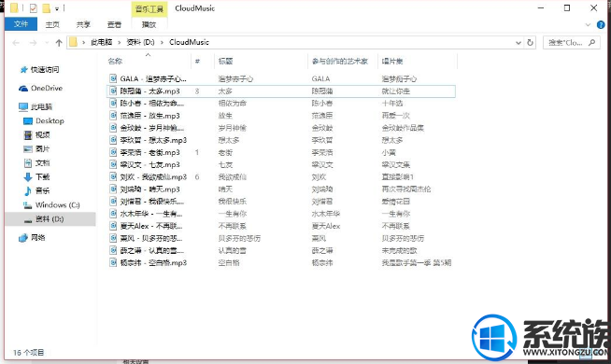Select the 音乐工具 contextual tab header

(149, 8)
